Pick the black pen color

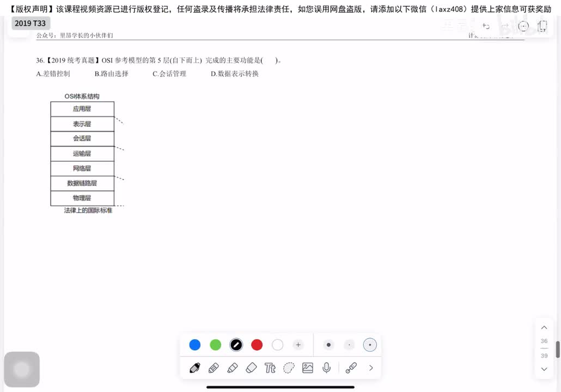tap(236, 345)
